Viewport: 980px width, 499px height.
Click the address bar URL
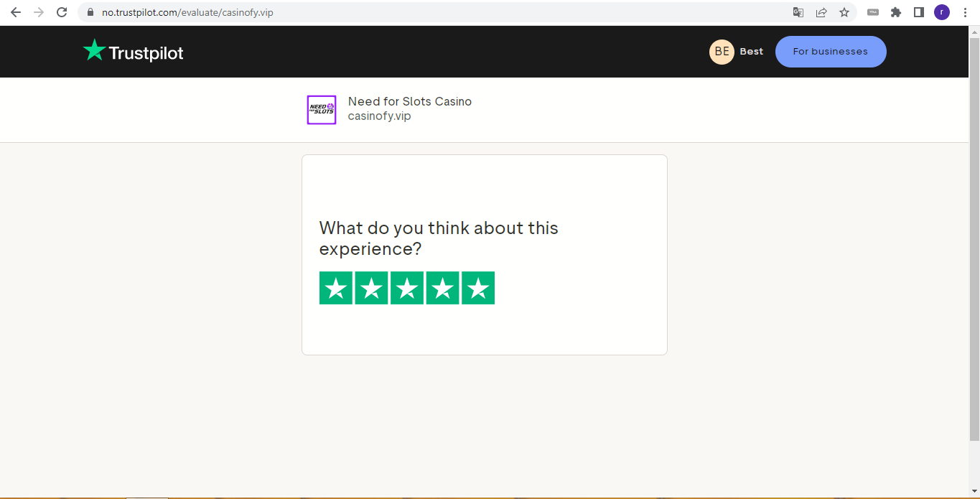pos(187,12)
